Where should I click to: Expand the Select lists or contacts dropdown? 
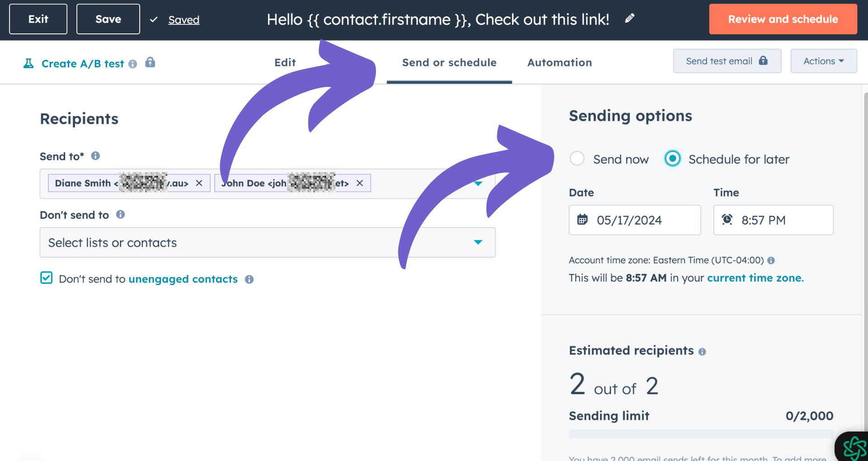click(478, 242)
